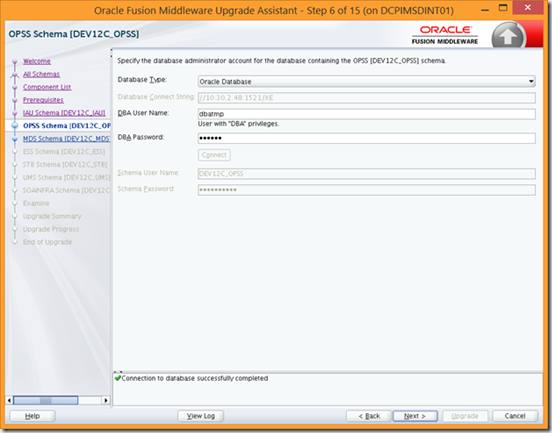Open the View Log button

pos(201,416)
